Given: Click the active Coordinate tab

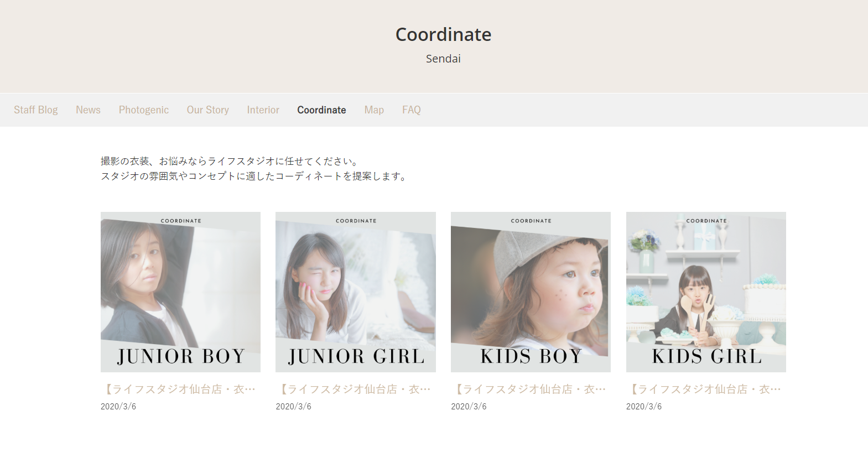Looking at the screenshot, I should pos(321,110).
